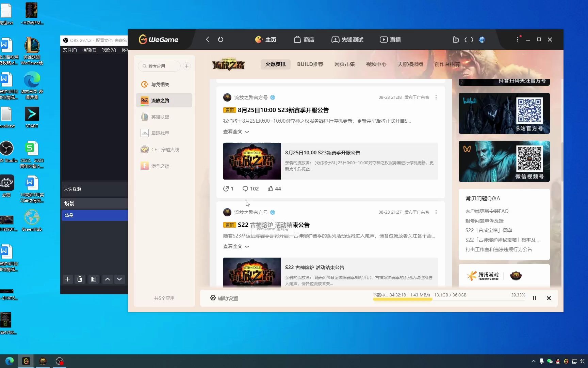588x368 pixels.
Task: Open 封号问题申诉反馈 link
Action: point(484,221)
